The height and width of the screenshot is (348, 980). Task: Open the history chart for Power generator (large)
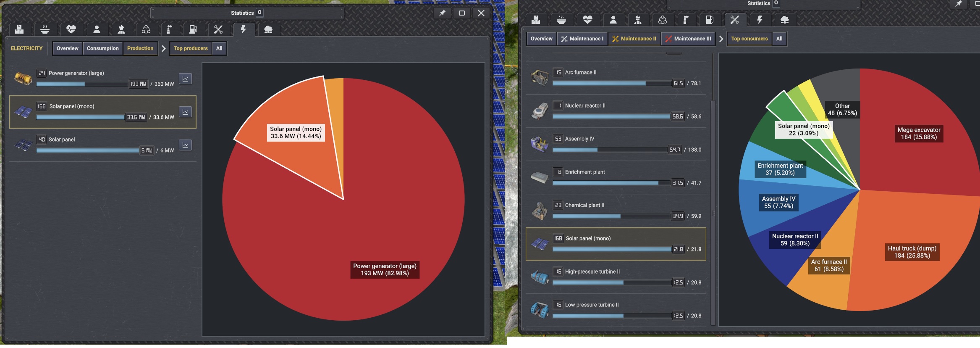(x=185, y=79)
